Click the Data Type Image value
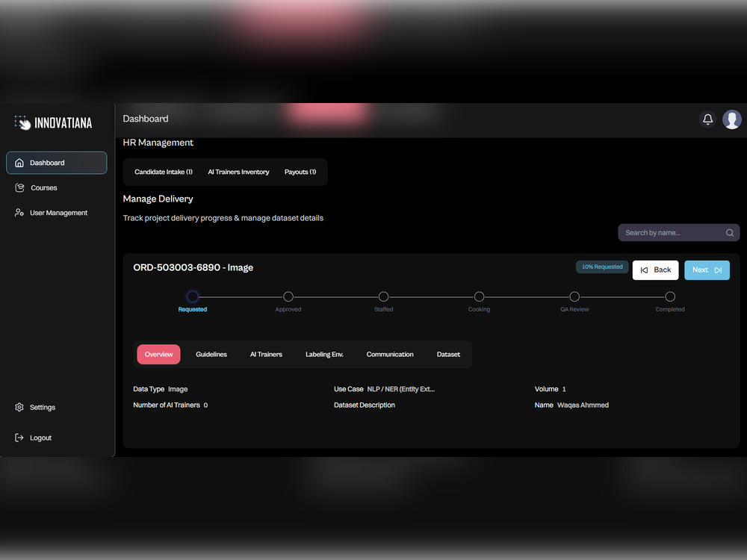747x560 pixels. click(178, 389)
